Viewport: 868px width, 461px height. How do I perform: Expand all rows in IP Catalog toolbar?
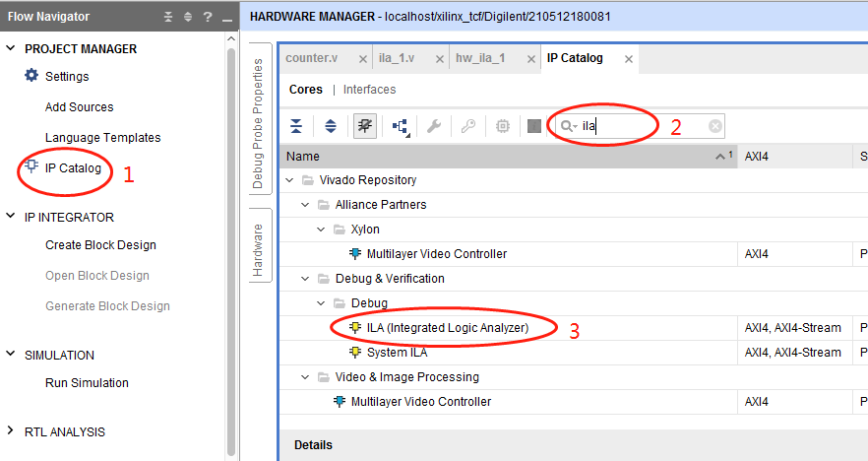331,126
